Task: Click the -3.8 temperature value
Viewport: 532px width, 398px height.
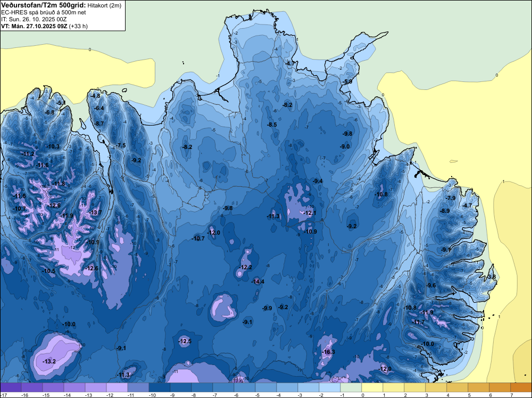Action: click(491, 277)
